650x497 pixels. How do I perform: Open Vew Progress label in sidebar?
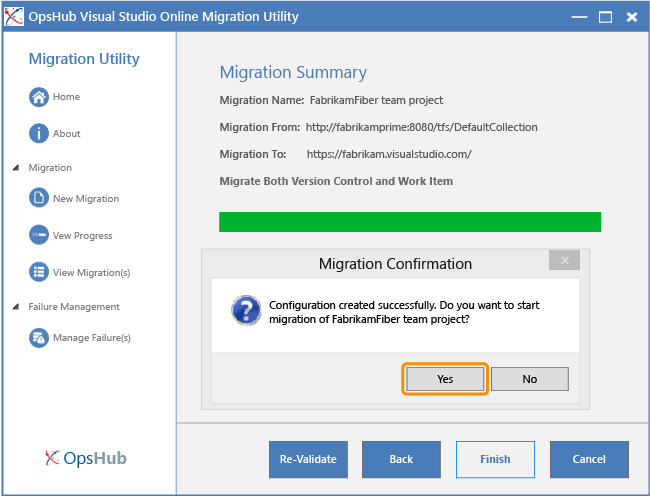(x=82, y=235)
